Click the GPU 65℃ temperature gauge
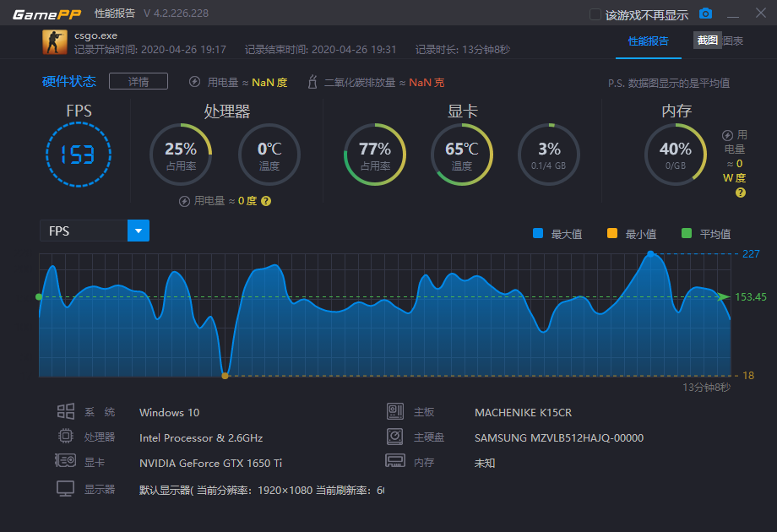The width and height of the screenshot is (777, 532). 462,155
